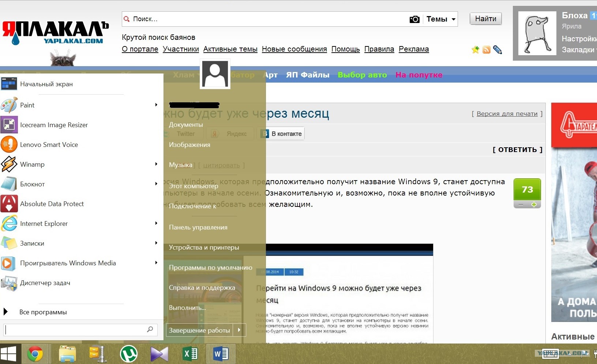Open Версия для печати link
Screen dimensions: 597x364
point(507,114)
